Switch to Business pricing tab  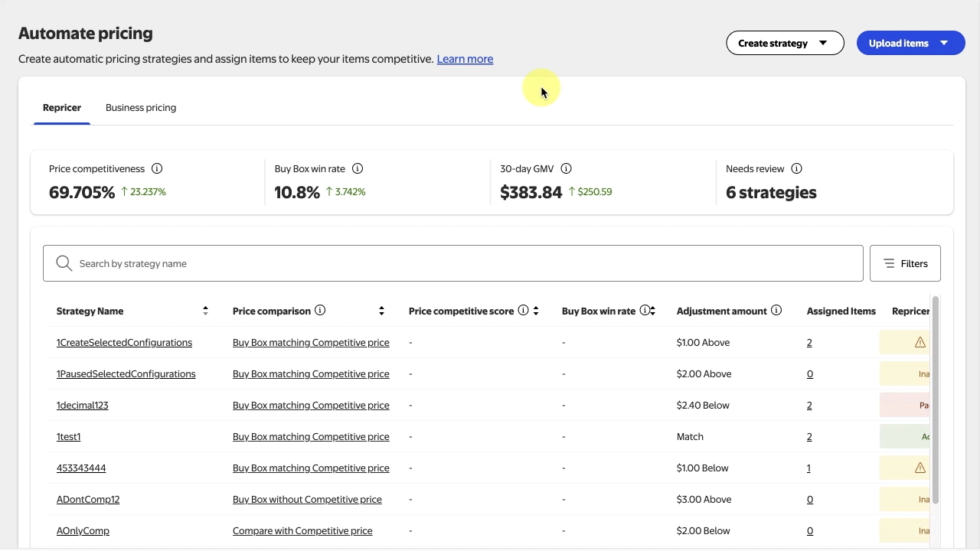[141, 108]
